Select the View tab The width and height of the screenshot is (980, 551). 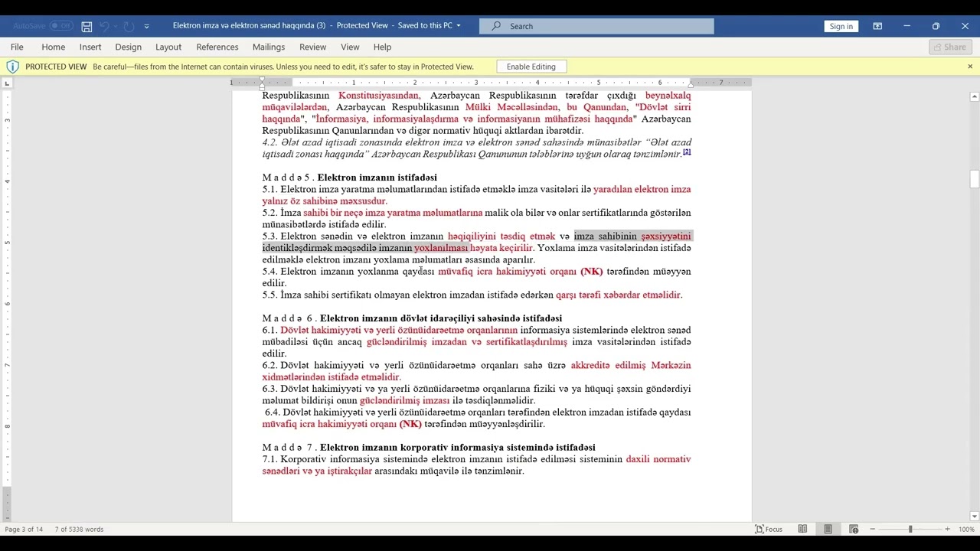pos(350,47)
